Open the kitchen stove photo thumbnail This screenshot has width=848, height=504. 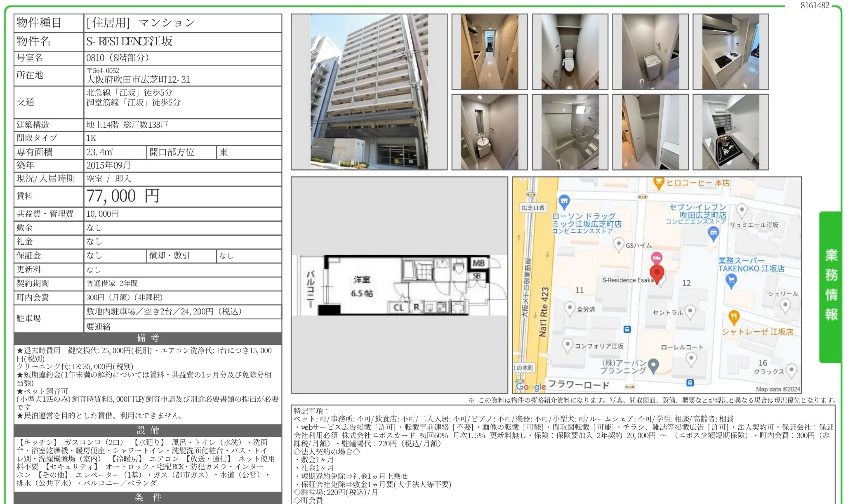(731, 50)
